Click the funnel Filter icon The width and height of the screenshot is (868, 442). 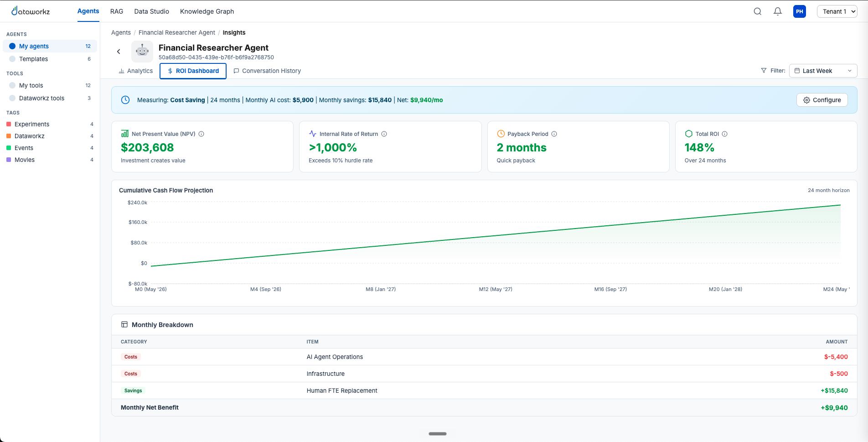pyautogui.click(x=764, y=71)
